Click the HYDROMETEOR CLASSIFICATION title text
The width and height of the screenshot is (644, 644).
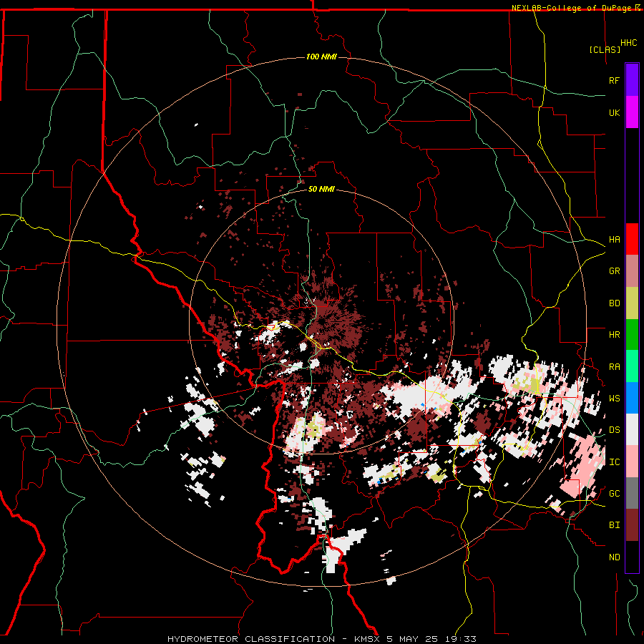click(x=251, y=639)
